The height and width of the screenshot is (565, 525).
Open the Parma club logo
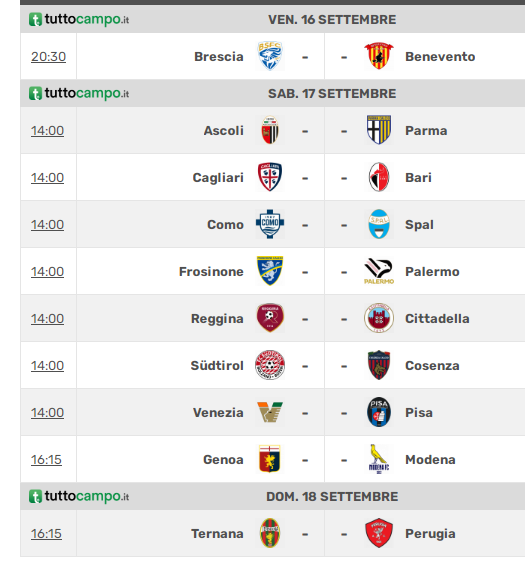[379, 130]
